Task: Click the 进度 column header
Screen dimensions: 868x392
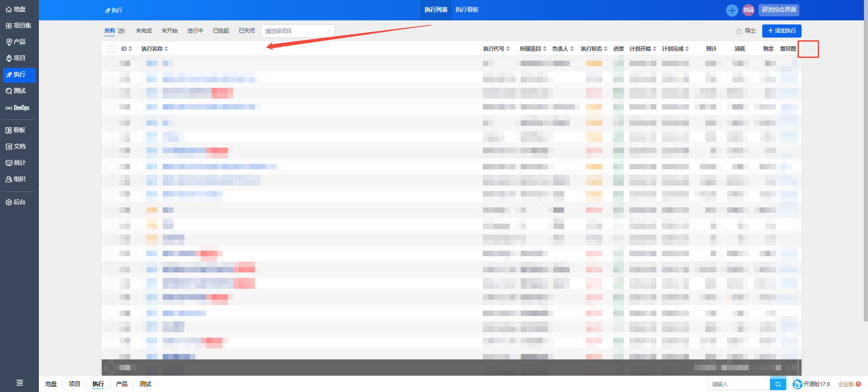Action: coord(618,49)
